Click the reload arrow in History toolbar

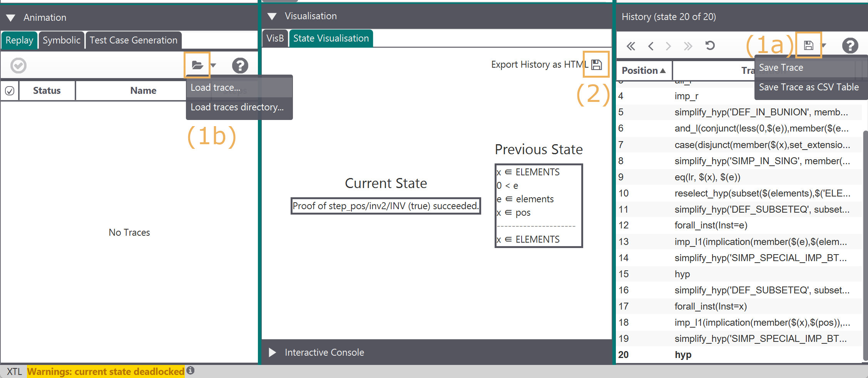coord(710,46)
